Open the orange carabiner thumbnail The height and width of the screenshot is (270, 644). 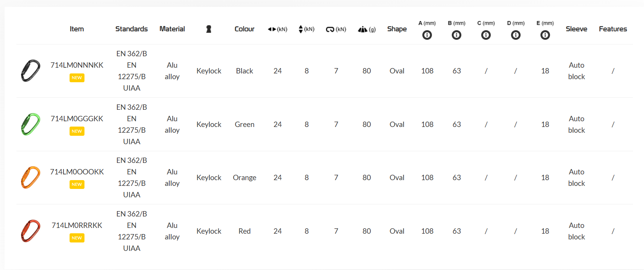tap(31, 177)
